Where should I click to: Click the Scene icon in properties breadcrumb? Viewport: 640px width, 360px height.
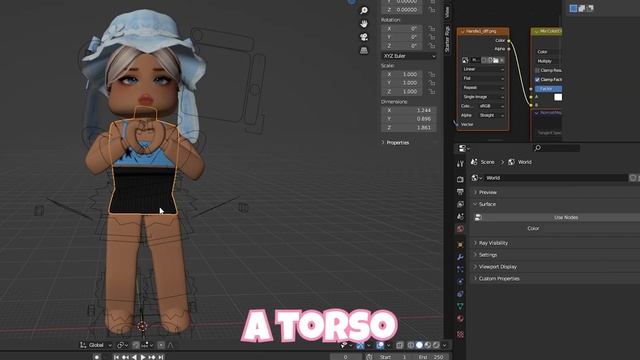[474, 162]
